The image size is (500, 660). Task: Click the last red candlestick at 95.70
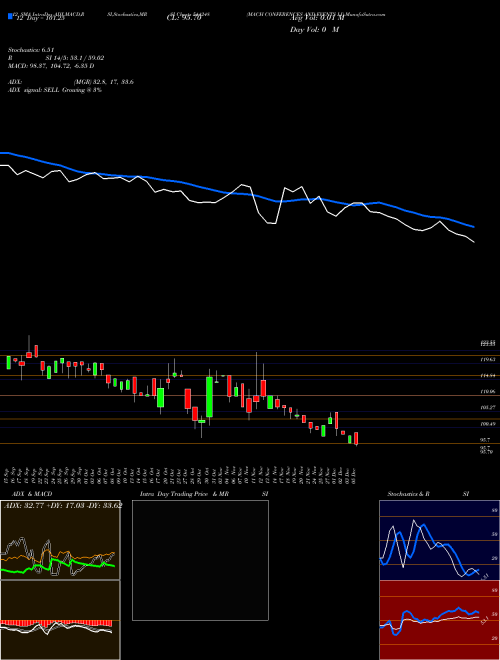[356, 438]
